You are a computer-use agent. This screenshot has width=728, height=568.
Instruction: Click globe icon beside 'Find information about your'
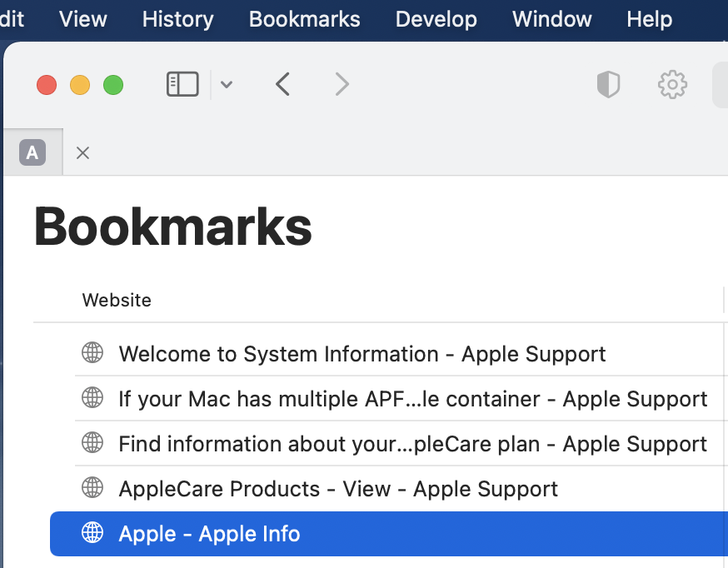(x=92, y=443)
